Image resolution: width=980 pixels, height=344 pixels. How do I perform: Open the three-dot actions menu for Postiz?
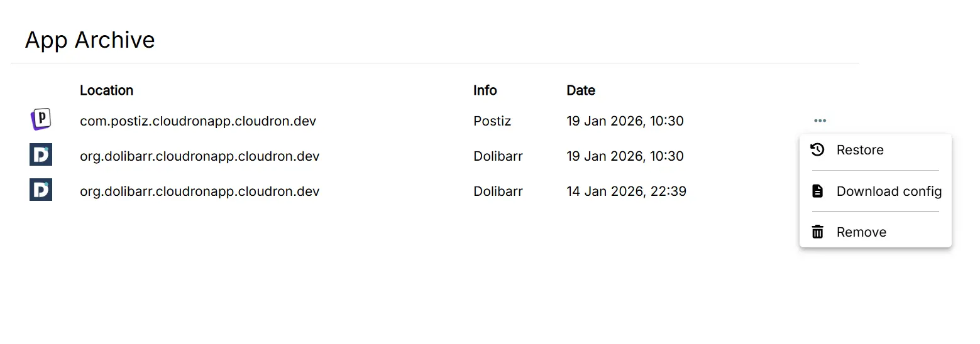point(820,121)
